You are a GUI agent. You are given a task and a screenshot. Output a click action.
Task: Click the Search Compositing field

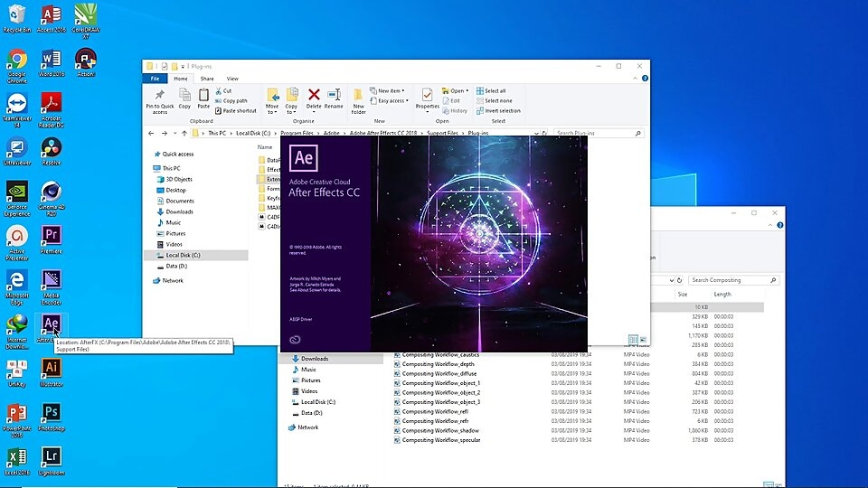[x=734, y=280]
